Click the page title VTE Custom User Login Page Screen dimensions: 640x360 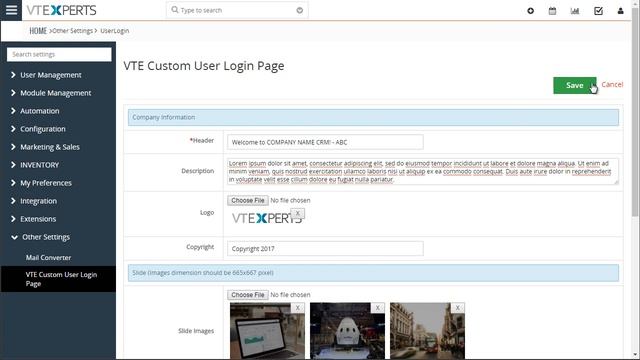204,66
